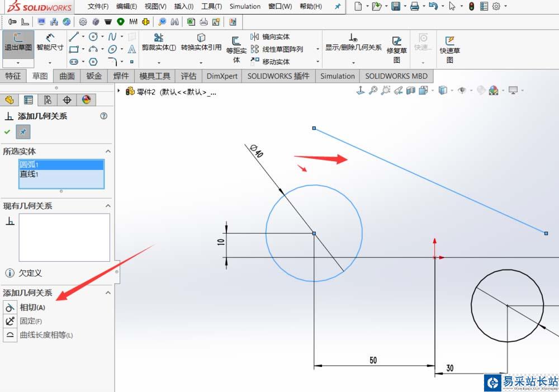Select 直线1 in selected entities list

(x=28, y=174)
